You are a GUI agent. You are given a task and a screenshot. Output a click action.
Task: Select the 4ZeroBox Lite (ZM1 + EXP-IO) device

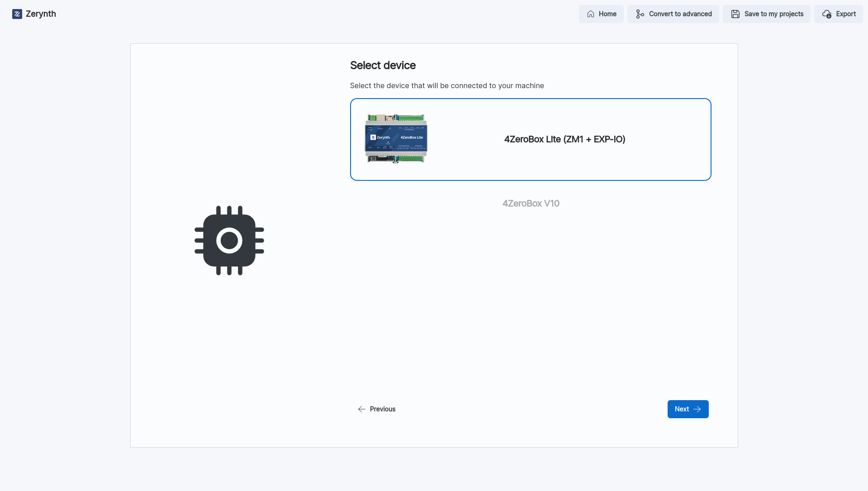531,139
